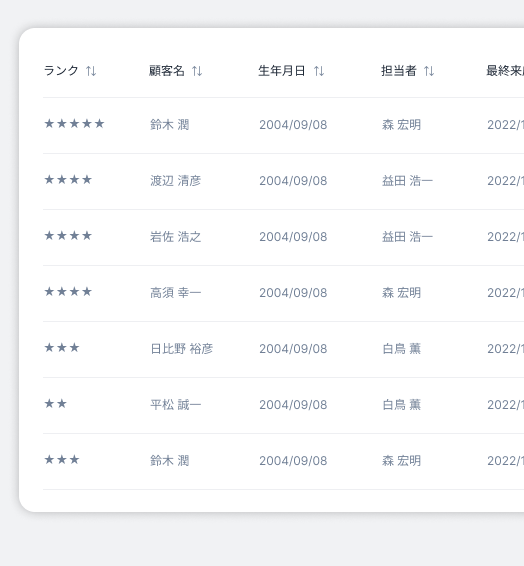
Task: Click the 生年月日 column header label
Action: point(282,70)
